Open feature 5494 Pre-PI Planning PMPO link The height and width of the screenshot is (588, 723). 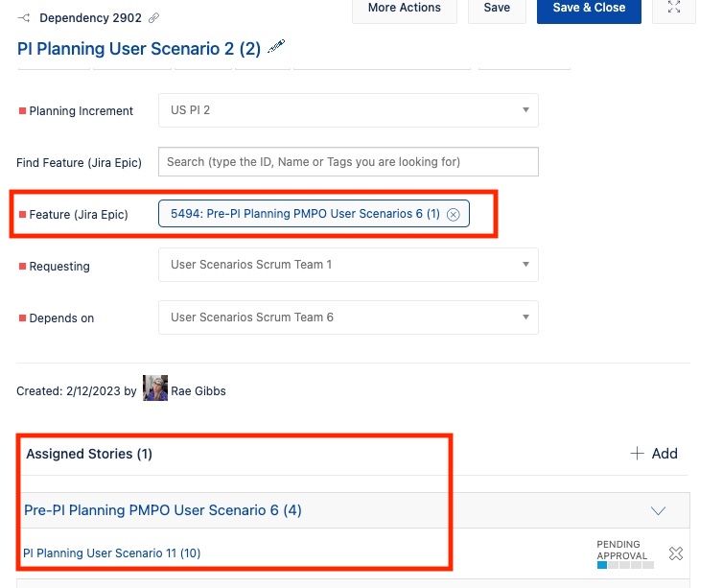(x=305, y=214)
